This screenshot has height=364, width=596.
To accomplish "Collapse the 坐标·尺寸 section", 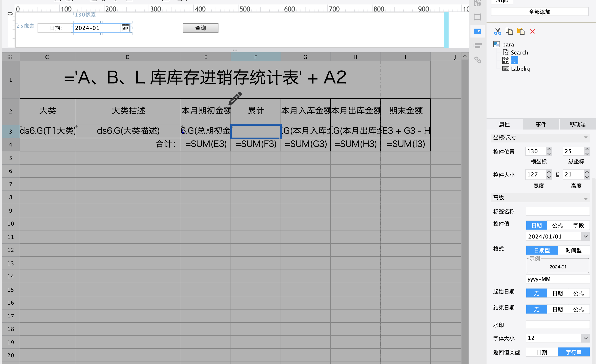I will [x=586, y=137].
